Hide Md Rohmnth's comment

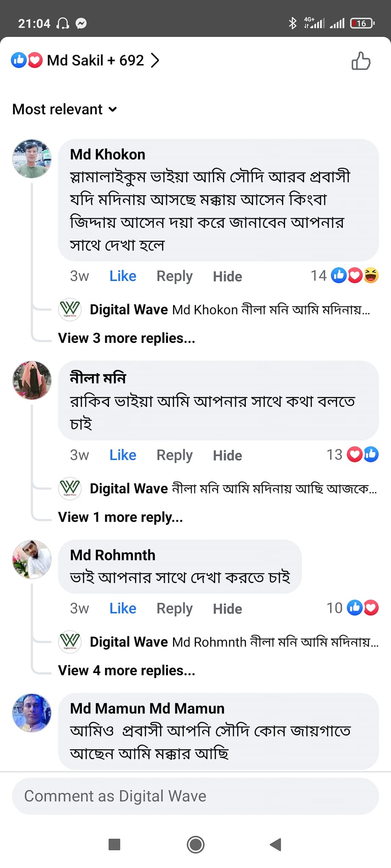pyautogui.click(x=227, y=609)
